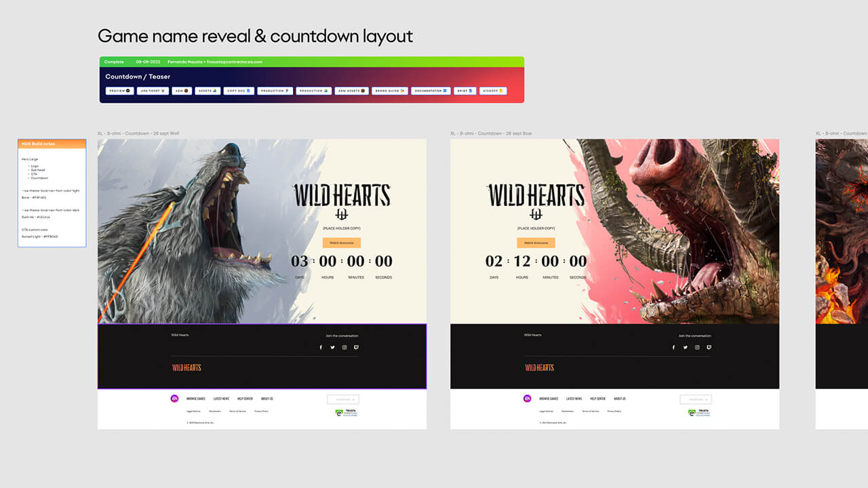Click the Twitter icon in Boar footer
This screenshot has width=868, height=488.
click(x=685, y=347)
